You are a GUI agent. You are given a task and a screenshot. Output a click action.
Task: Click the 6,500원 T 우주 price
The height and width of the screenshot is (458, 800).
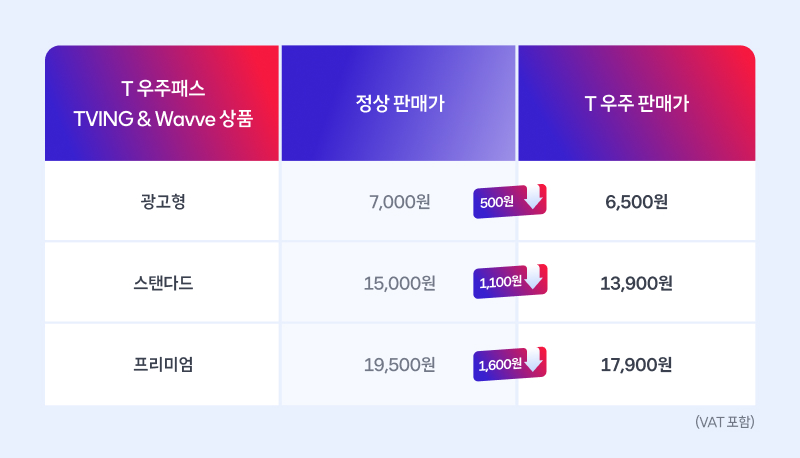(636, 202)
